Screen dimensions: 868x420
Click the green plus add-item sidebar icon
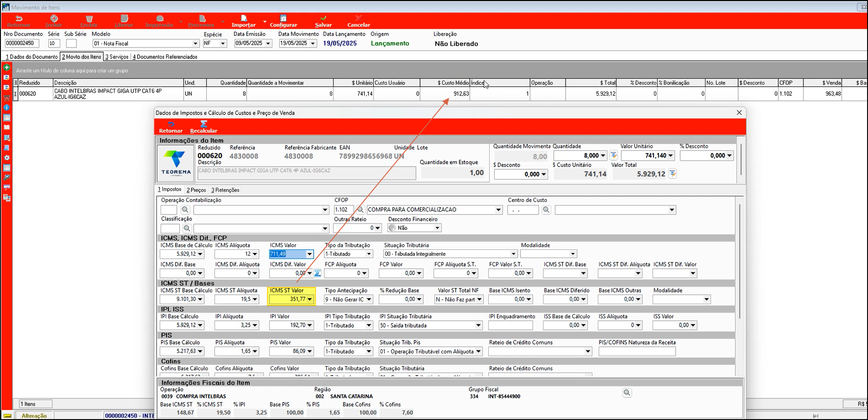[7, 67]
